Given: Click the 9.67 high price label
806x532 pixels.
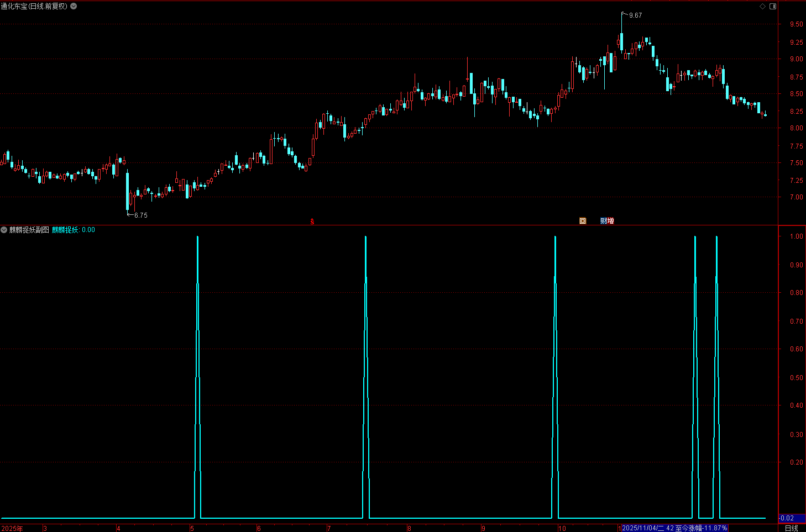Looking at the screenshot, I should pyautogui.click(x=635, y=15).
